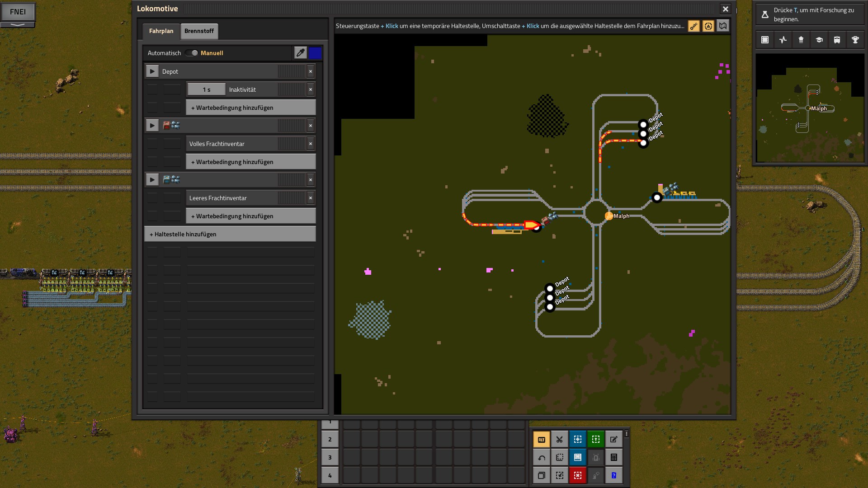Toggle ALT mode shortcut button

coord(541,439)
